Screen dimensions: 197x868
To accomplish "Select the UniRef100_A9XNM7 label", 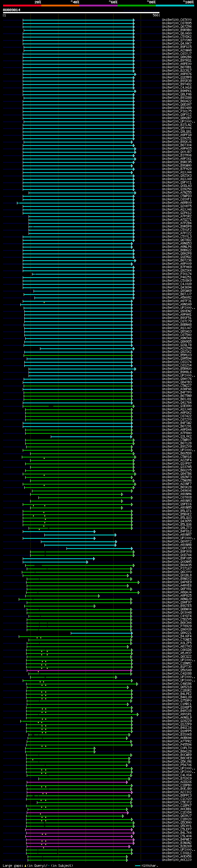I will click(177, 535).
